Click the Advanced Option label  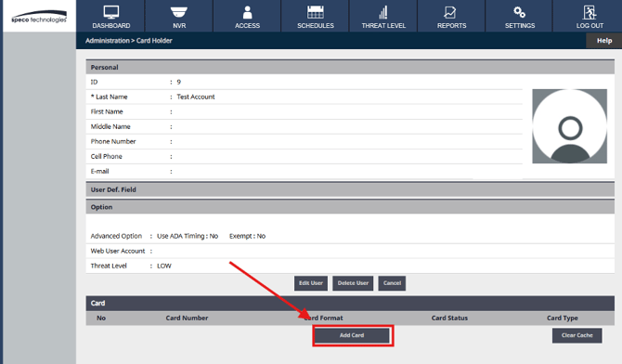point(116,236)
